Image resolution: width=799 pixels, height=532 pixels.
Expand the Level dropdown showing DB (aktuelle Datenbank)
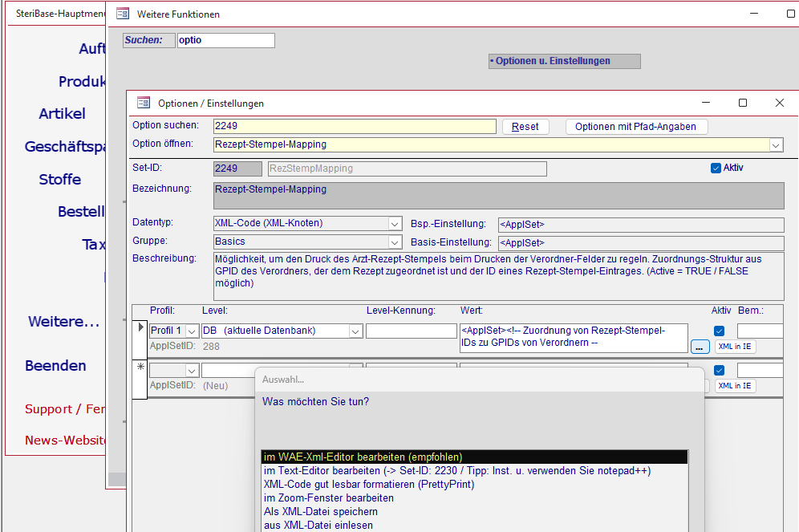coord(355,331)
